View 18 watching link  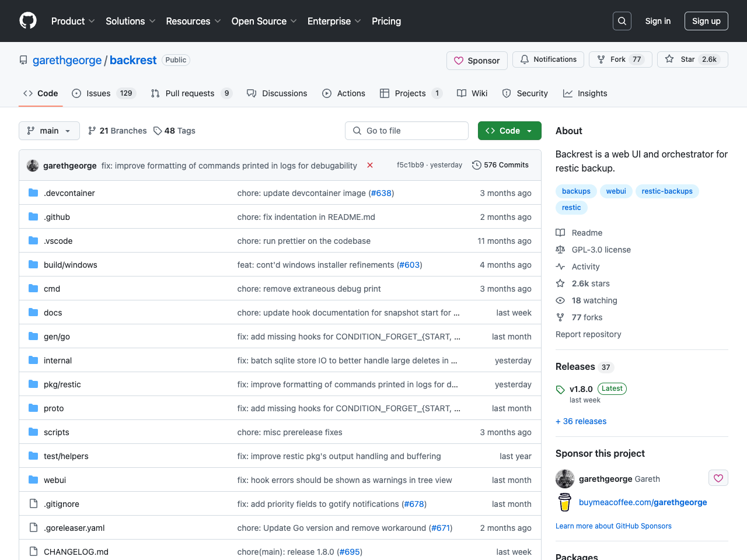point(587,300)
